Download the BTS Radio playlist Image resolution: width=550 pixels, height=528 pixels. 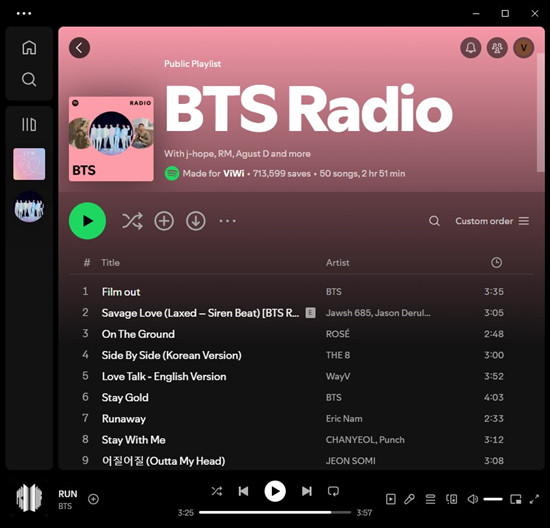pos(196,221)
